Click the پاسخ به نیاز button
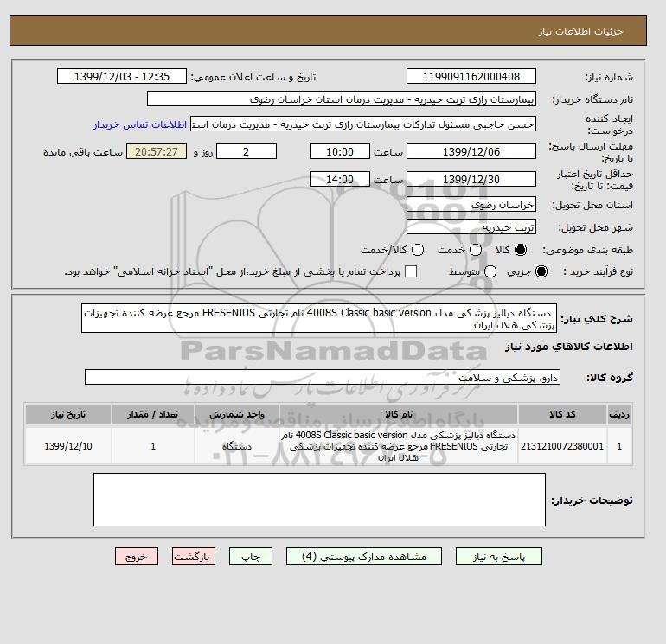 pos(499,557)
